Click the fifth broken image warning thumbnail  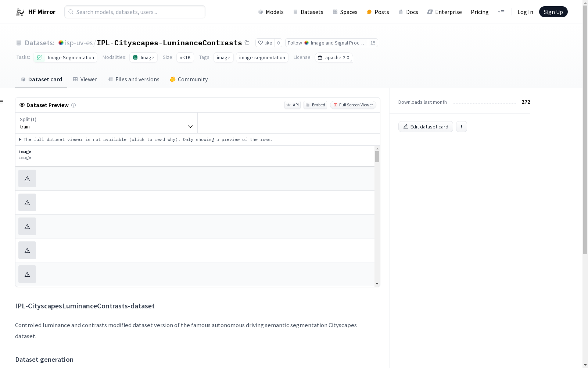[27, 274]
